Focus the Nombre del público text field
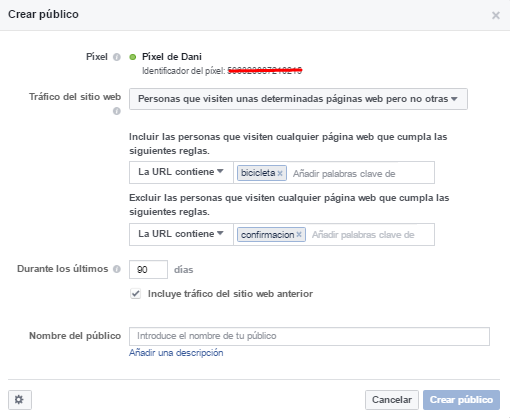Screen dimensions: 510x418 tap(309, 336)
